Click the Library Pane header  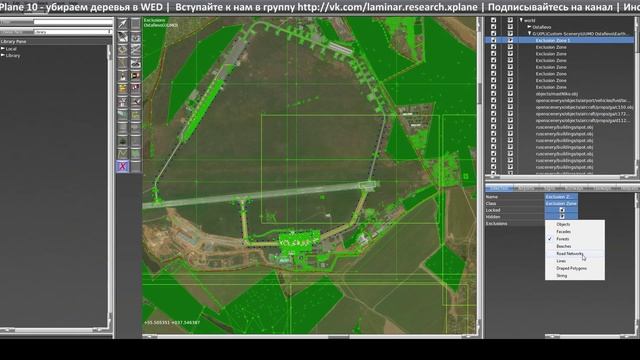coord(56,41)
